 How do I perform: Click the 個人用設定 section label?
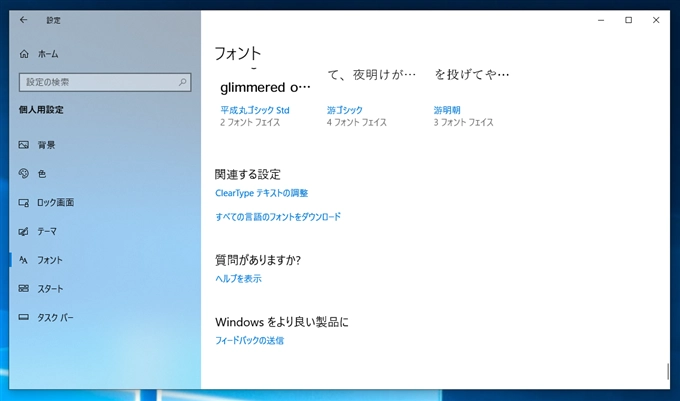coord(41,110)
